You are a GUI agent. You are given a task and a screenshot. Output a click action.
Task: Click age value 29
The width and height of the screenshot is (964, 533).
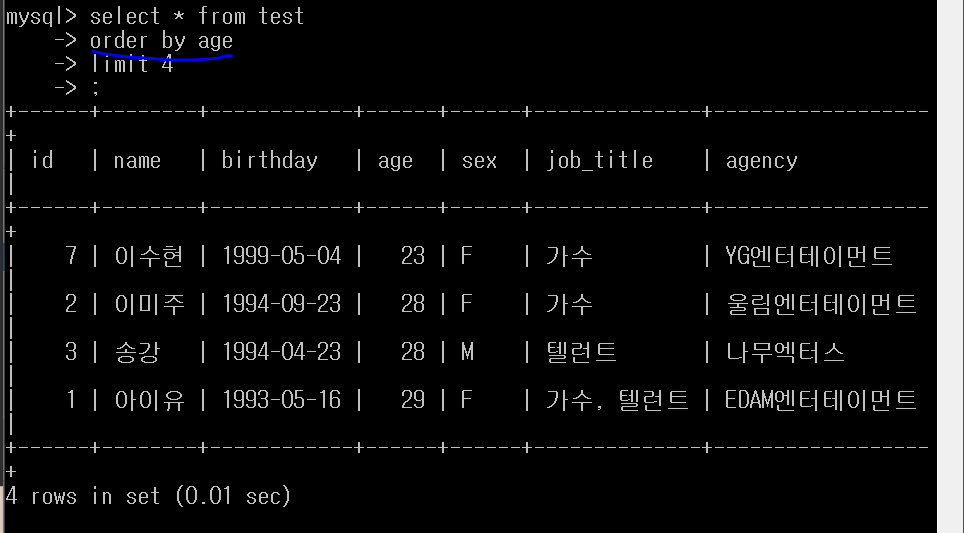[x=413, y=400]
